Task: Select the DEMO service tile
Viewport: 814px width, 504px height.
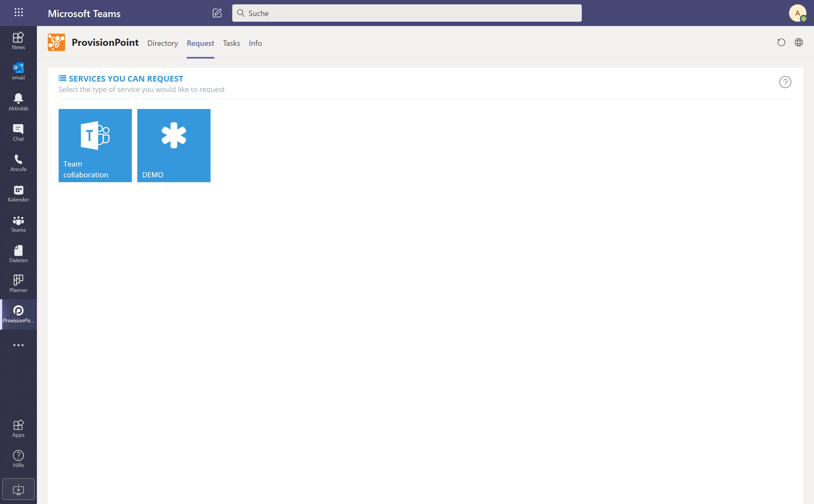Action: (174, 146)
